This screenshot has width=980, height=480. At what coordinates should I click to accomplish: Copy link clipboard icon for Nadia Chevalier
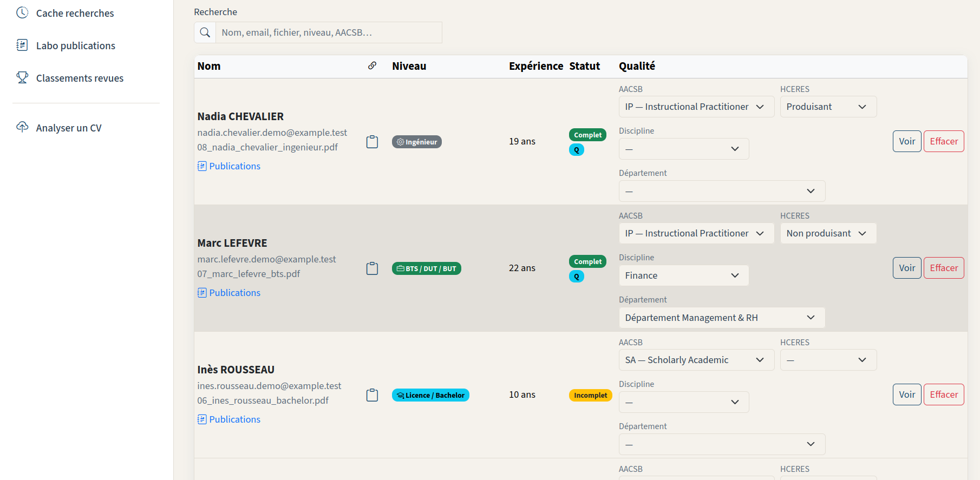click(372, 142)
